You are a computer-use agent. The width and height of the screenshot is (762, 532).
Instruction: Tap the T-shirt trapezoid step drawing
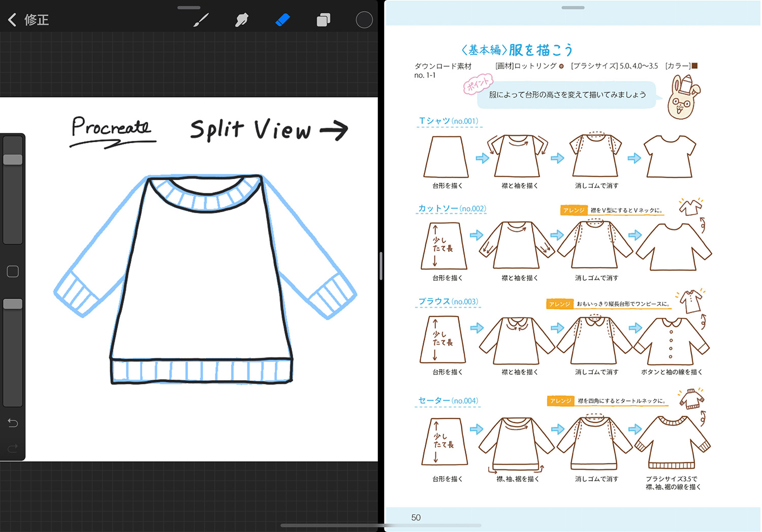[x=446, y=156]
